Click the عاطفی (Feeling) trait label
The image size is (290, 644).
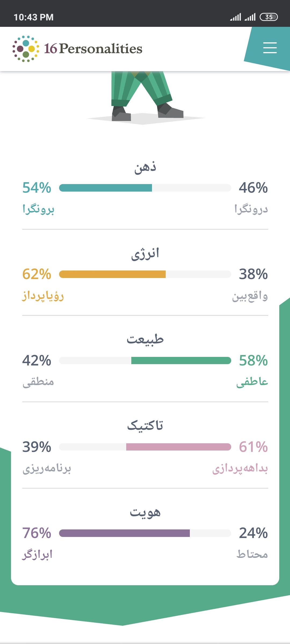click(x=252, y=382)
